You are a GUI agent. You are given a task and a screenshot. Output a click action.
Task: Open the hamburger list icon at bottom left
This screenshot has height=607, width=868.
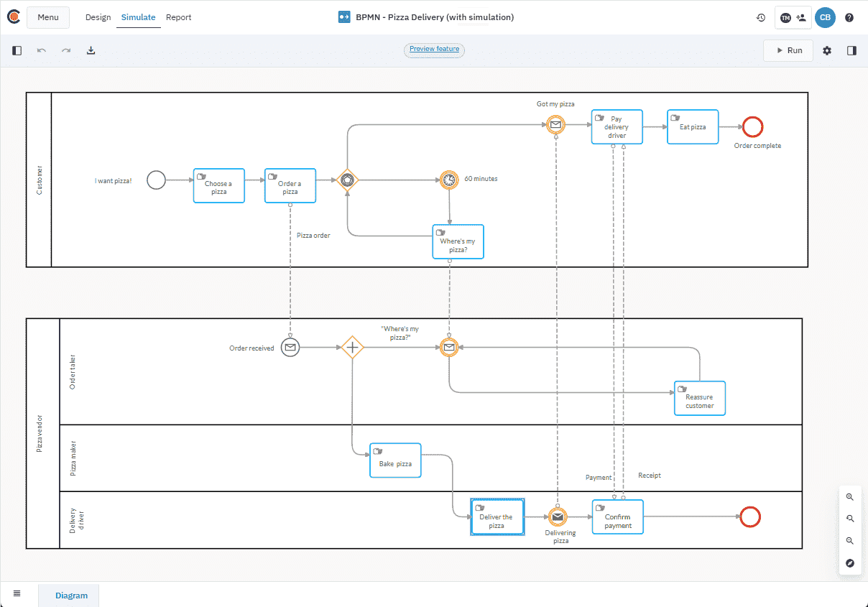[17, 593]
